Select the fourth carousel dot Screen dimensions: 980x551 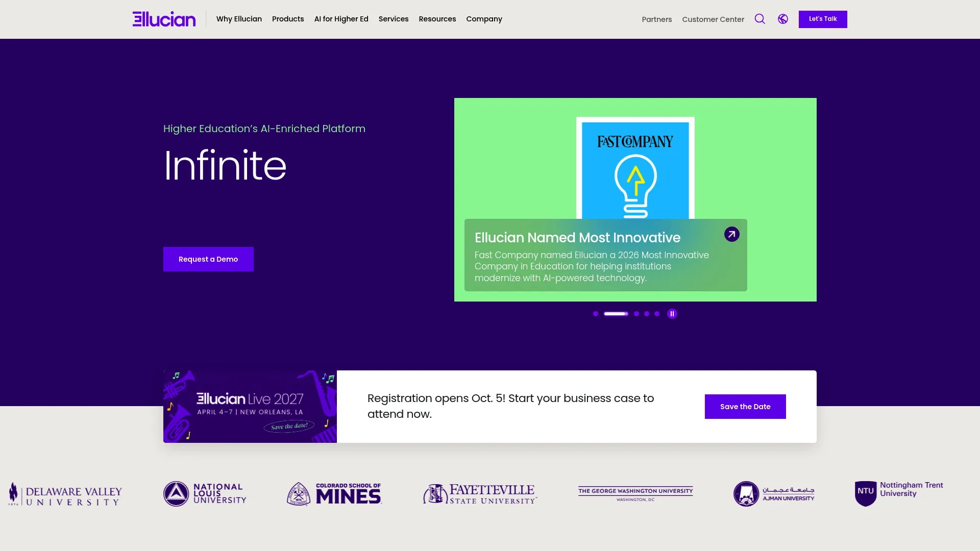pyautogui.click(x=647, y=314)
